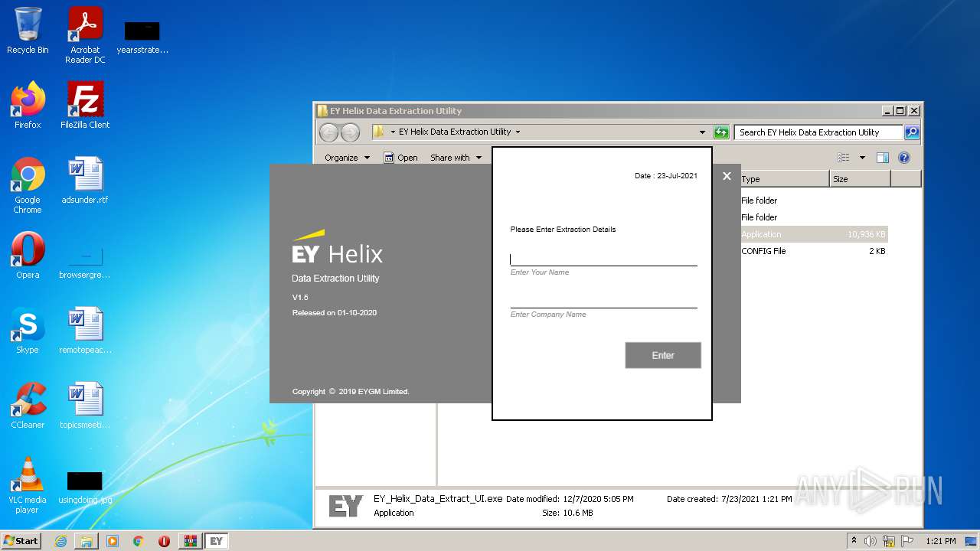This screenshot has width=980, height=551.
Task: Click the Explorer Back arrow button
Action: (x=328, y=132)
